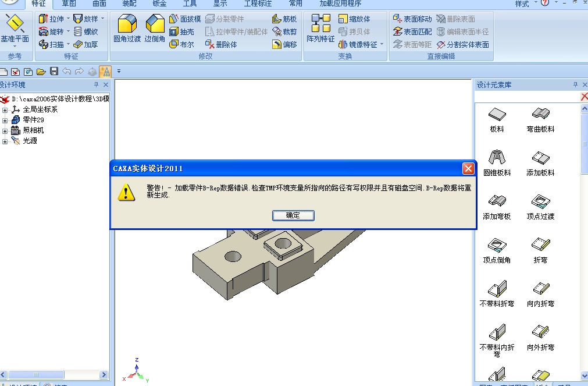Screen dimensions: 588x386
Task: Close the 设计环境 panel
Action: click(x=106, y=85)
